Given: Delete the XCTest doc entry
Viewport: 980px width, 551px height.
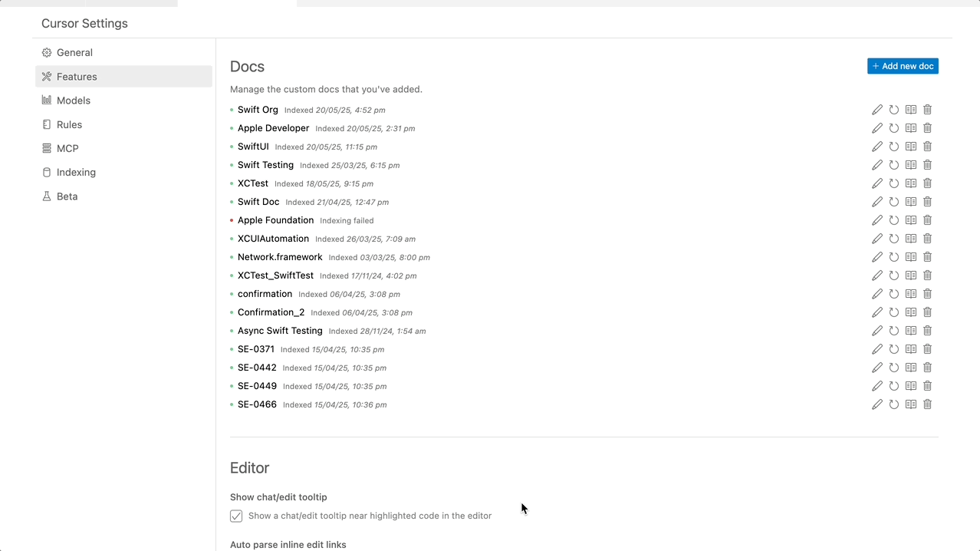Looking at the screenshot, I should [928, 183].
